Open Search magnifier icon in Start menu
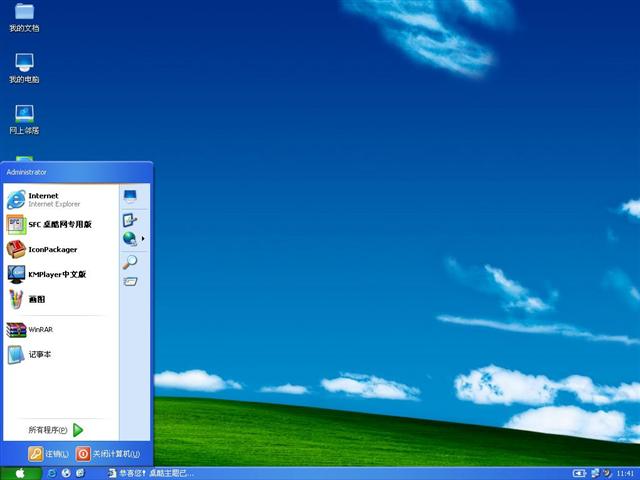640x480 pixels. [130, 262]
